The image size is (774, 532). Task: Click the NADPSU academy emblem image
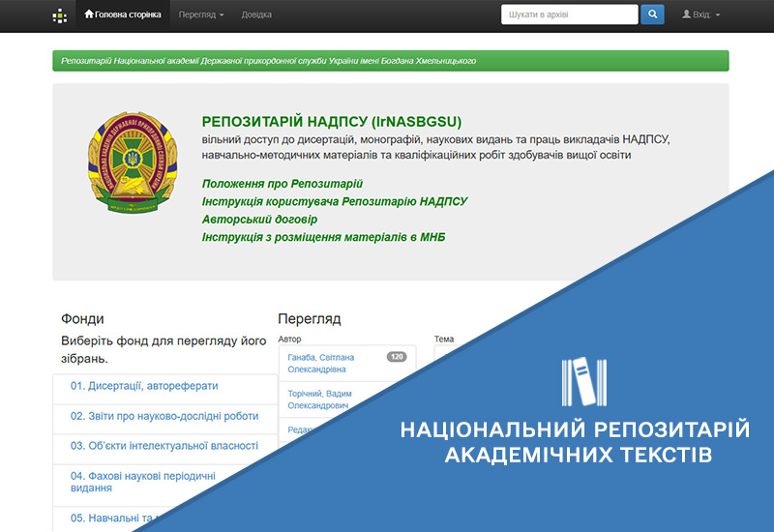pos(133,163)
